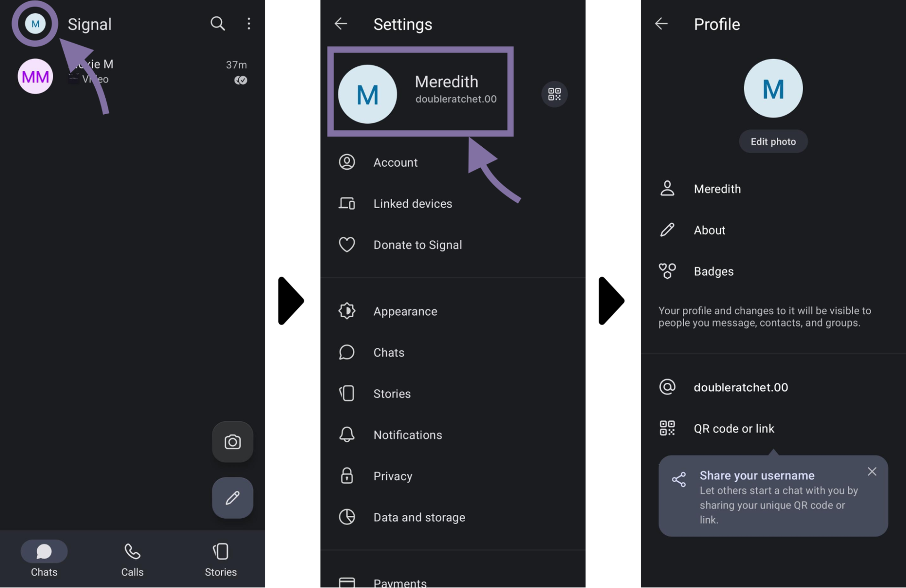Open Chats settings entry

click(453, 353)
